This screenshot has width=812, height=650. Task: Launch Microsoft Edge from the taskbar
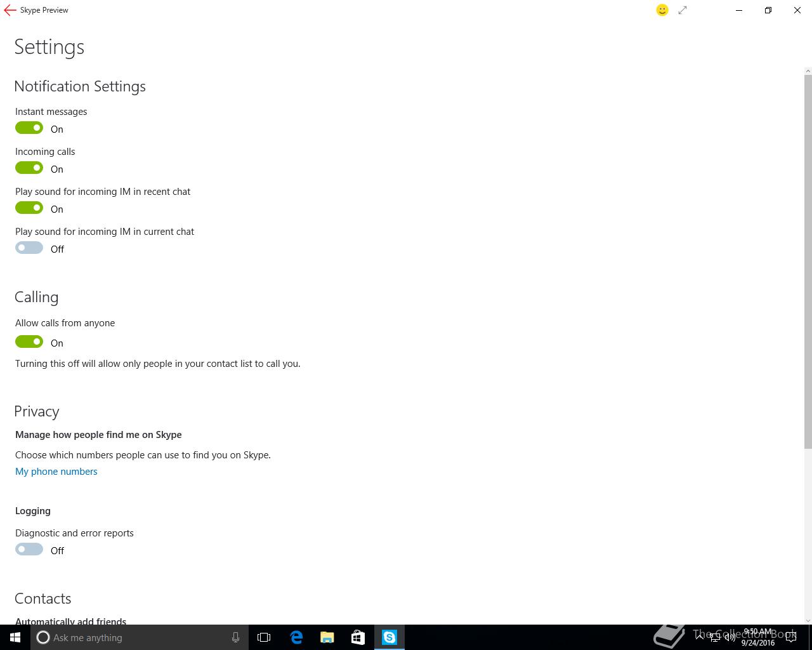point(296,637)
